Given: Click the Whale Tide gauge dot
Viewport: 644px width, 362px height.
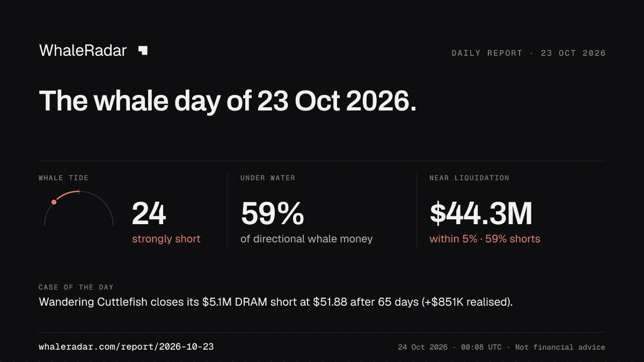Looking at the screenshot, I should pyautogui.click(x=54, y=202).
